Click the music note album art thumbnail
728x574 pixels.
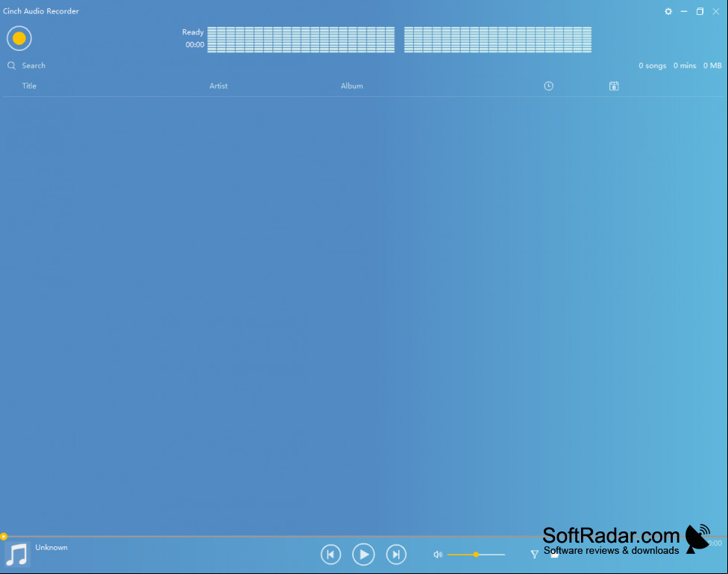(x=18, y=555)
